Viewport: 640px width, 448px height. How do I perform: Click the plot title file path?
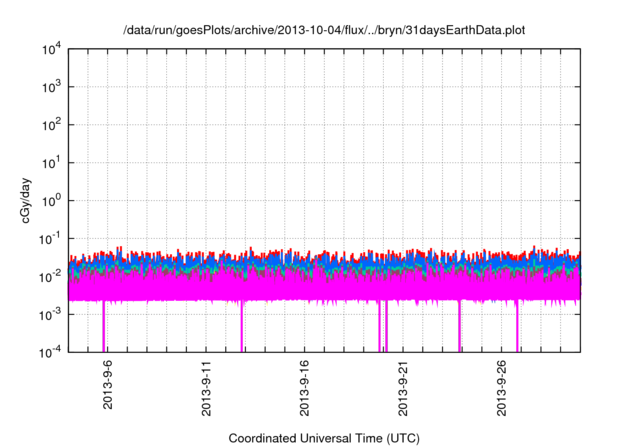(x=324, y=30)
